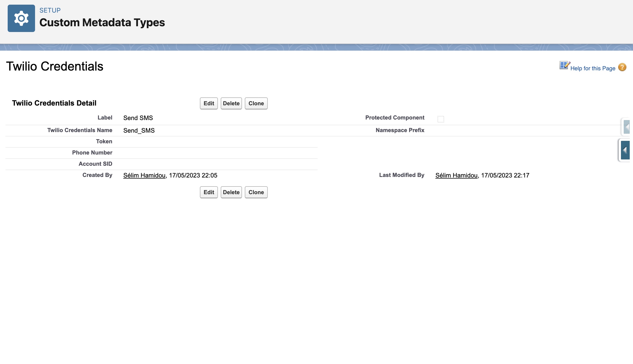The image size is (633, 364).
Task: Click the Phone Number field label
Action: tap(92, 153)
